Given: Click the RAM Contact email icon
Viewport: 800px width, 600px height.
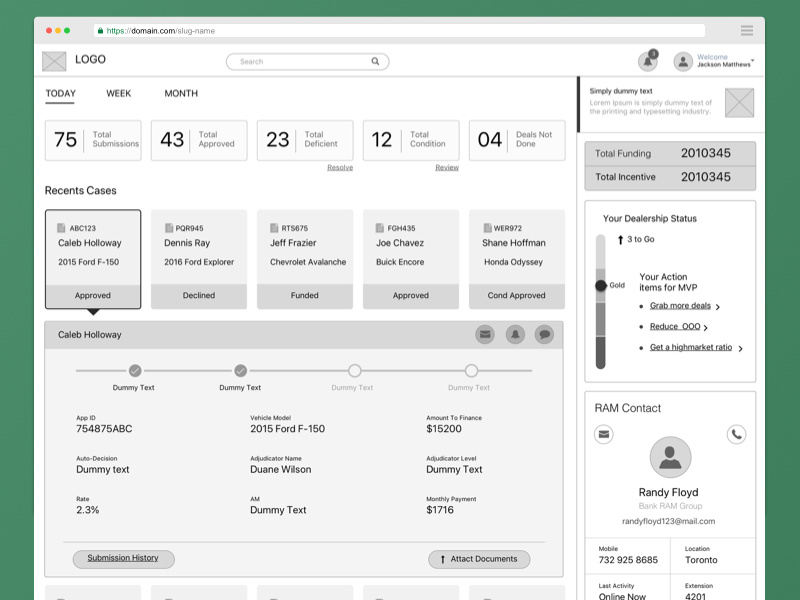Looking at the screenshot, I should (x=604, y=434).
